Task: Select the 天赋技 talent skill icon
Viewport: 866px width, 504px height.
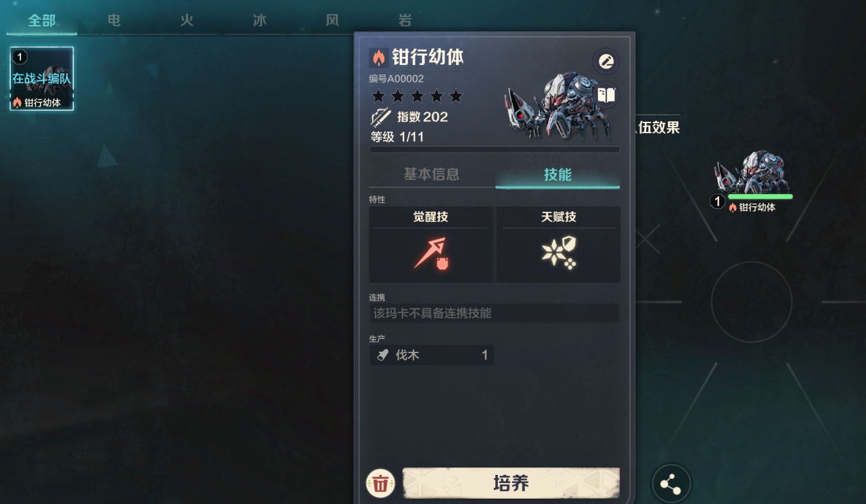Action: 559,254
